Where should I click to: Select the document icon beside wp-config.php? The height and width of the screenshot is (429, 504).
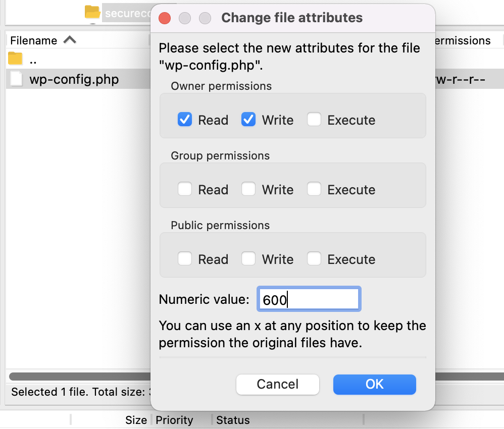pos(16,79)
